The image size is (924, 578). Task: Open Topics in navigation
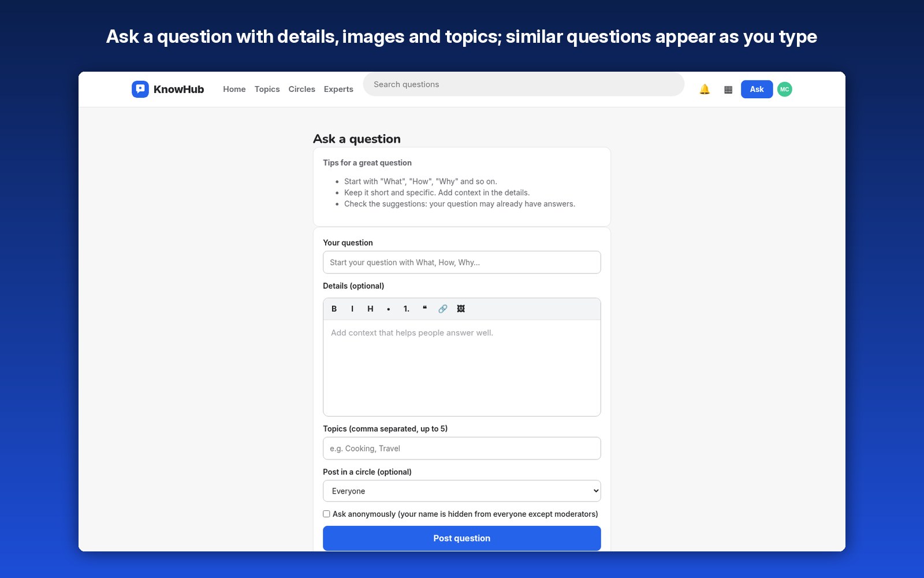[x=267, y=89]
